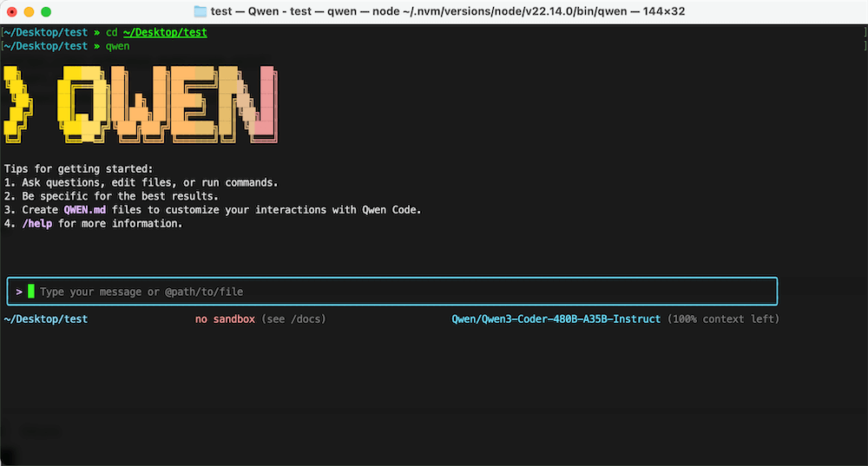Click tip one 'Ask questions, edit files' line
The image size is (868, 466).
149,182
